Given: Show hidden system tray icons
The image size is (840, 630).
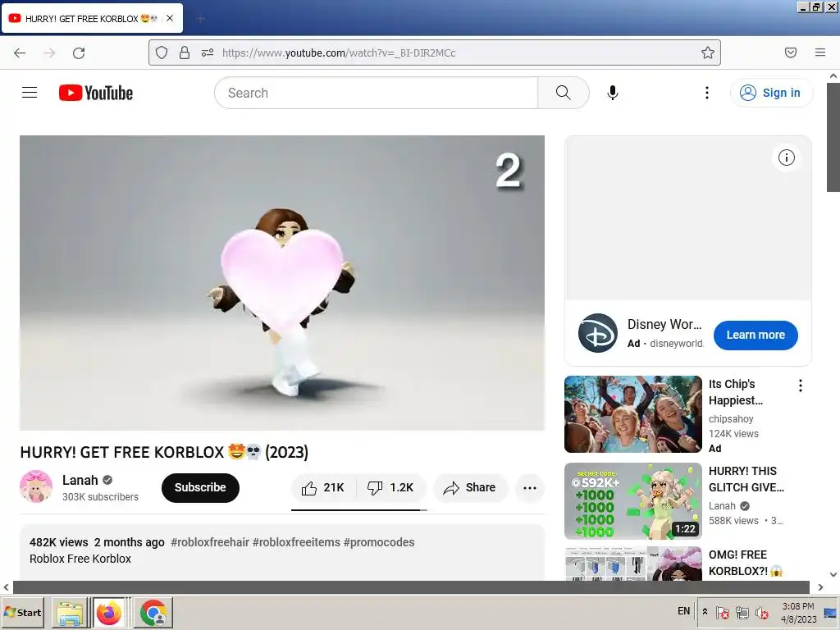Looking at the screenshot, I should (705, 611).
